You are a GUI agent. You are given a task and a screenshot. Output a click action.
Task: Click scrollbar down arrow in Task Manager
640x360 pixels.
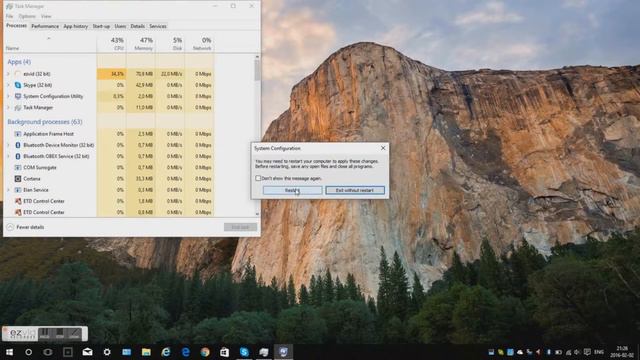click(257, 214)
